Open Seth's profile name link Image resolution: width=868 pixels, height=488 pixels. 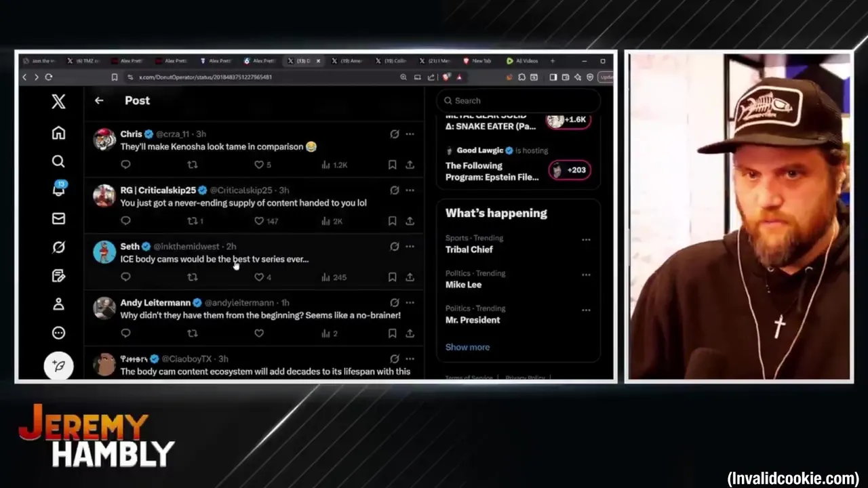pyautogui.click(x=130, y=247)
